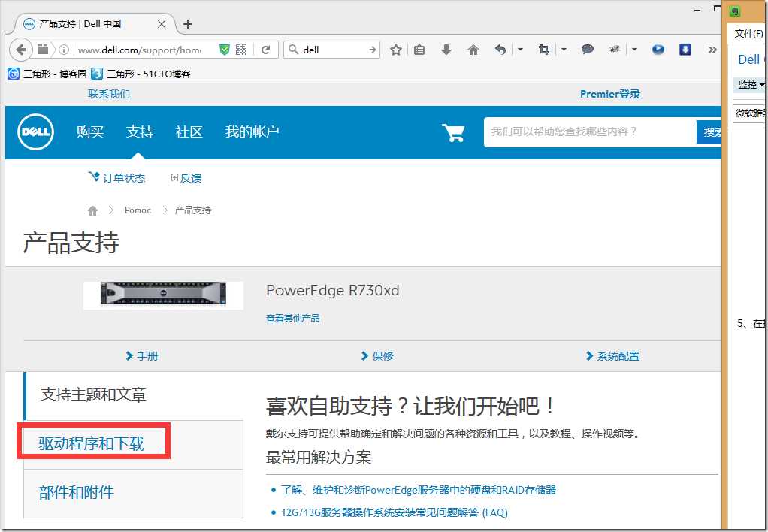The width and height of the screenshot is (768, 532).
Task: Open the '我的帐户' navigation menu
Action: click(x=252, y=131)
